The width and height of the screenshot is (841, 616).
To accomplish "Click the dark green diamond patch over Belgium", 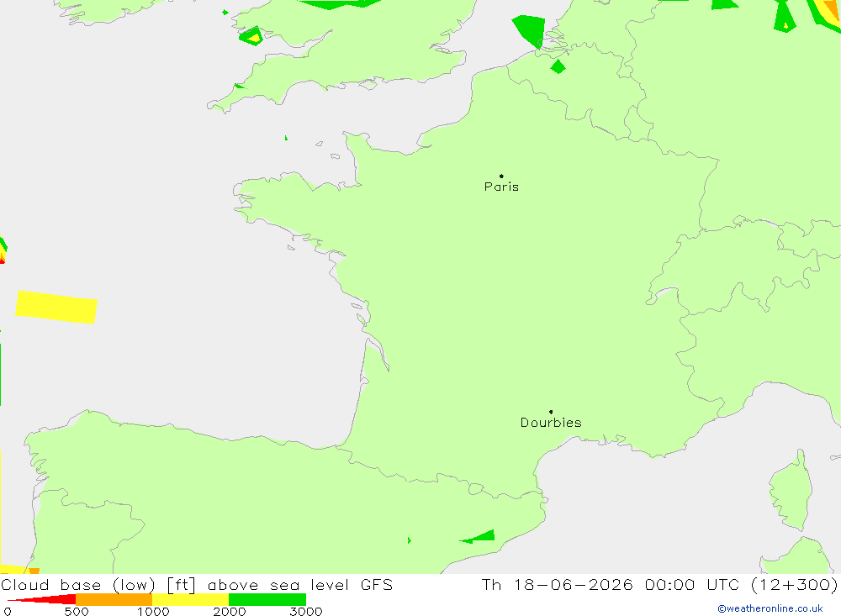I will coord(558,66).
